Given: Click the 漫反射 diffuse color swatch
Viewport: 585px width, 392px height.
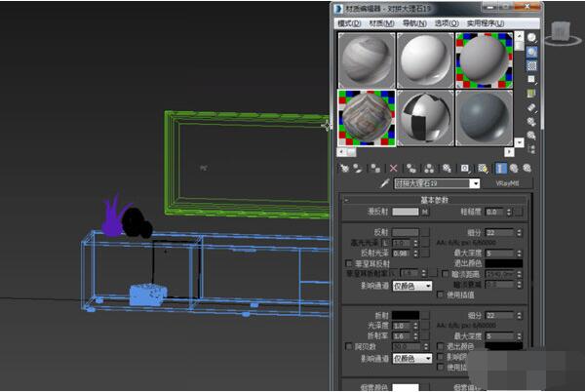Looking at the screenshot, I should point(405,211).
